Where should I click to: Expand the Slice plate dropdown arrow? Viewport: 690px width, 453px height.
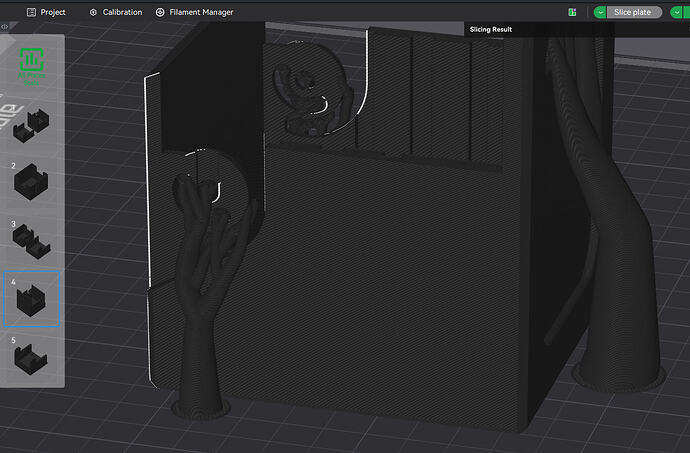coord(600,12)
